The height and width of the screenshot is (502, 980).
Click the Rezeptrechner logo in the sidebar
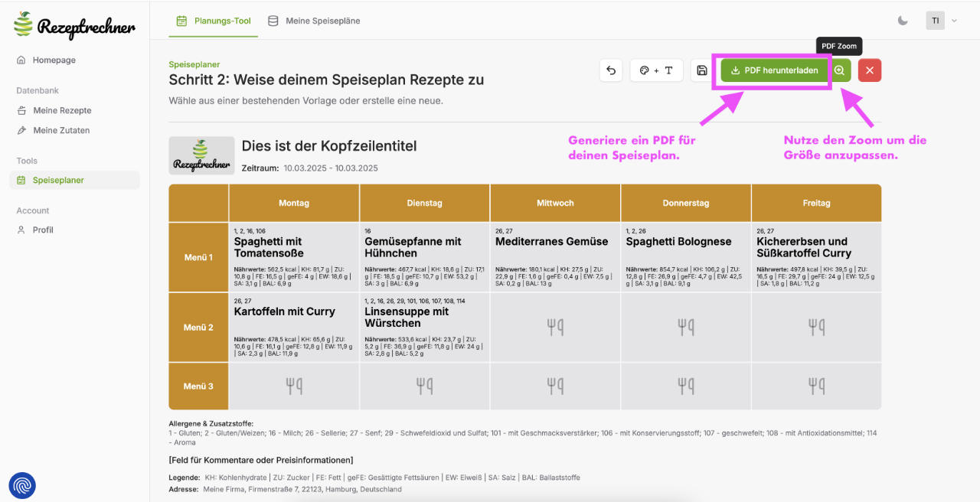[74, 25]
